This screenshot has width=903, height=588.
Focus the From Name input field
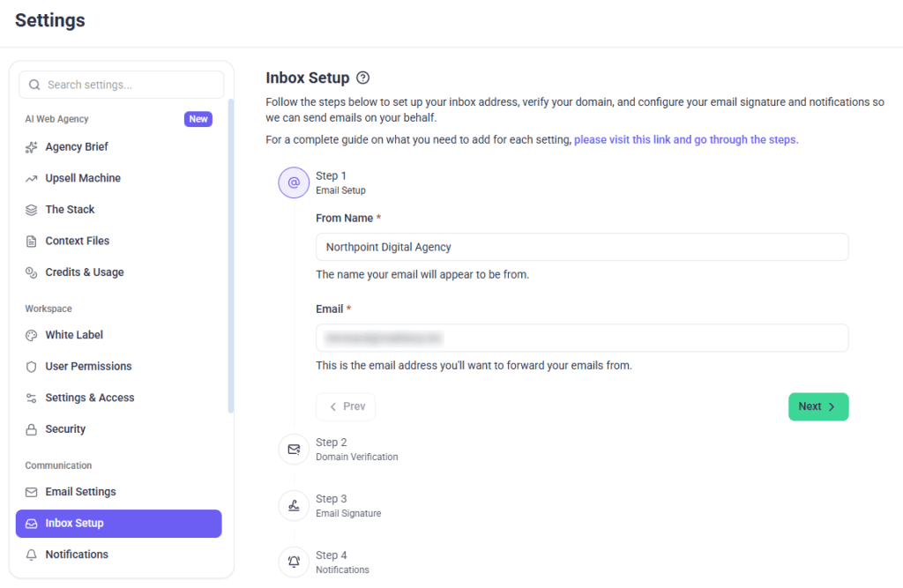(x=582, y=247)
